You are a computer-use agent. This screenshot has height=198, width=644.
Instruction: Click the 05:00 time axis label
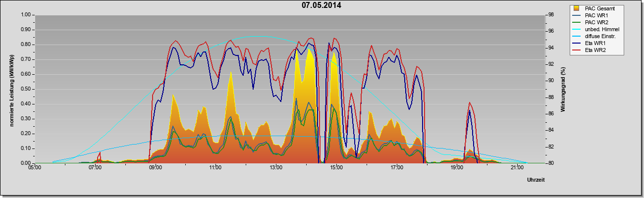tap(35, 169)
